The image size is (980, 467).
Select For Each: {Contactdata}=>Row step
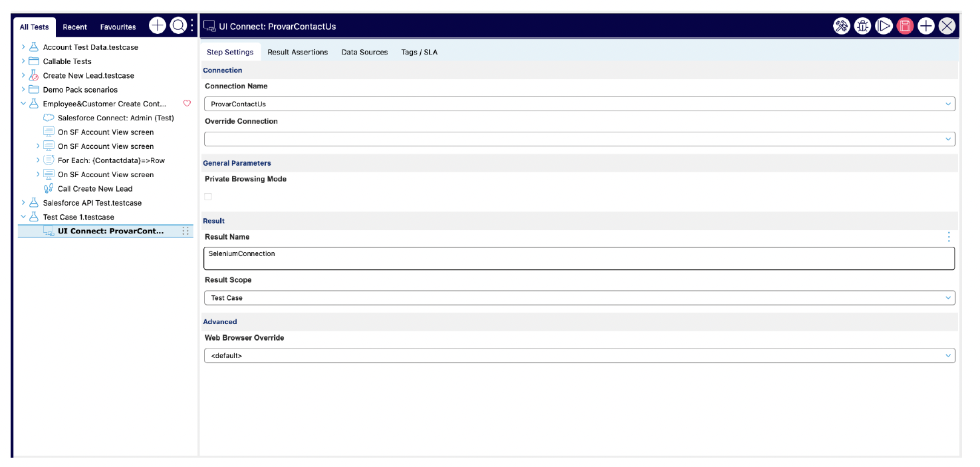pyautogui.click(x=111, y=160)
